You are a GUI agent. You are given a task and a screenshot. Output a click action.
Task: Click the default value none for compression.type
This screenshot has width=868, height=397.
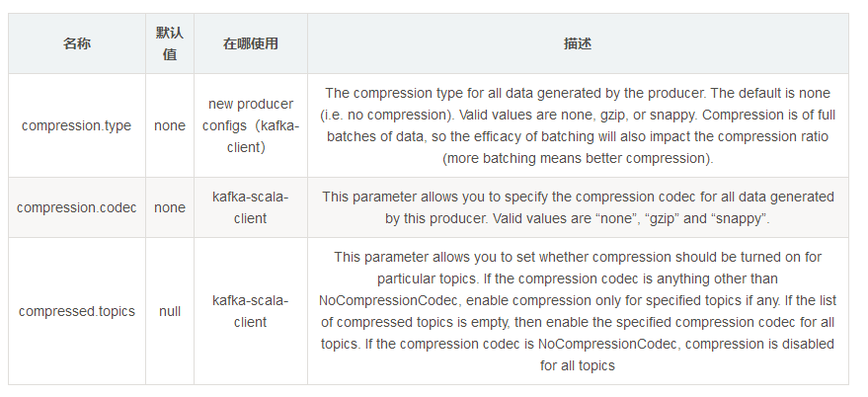(x=169, y=125)
